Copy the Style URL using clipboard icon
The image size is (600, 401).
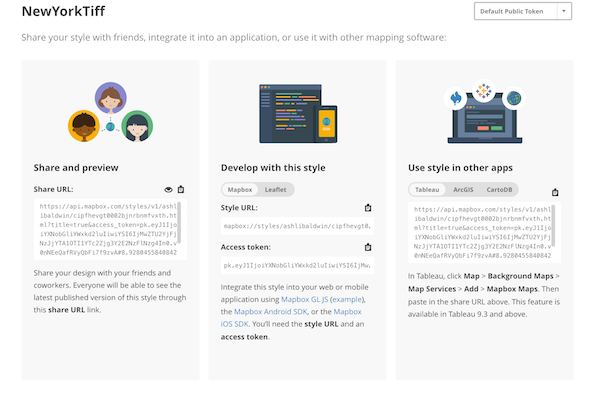point(368,208)
